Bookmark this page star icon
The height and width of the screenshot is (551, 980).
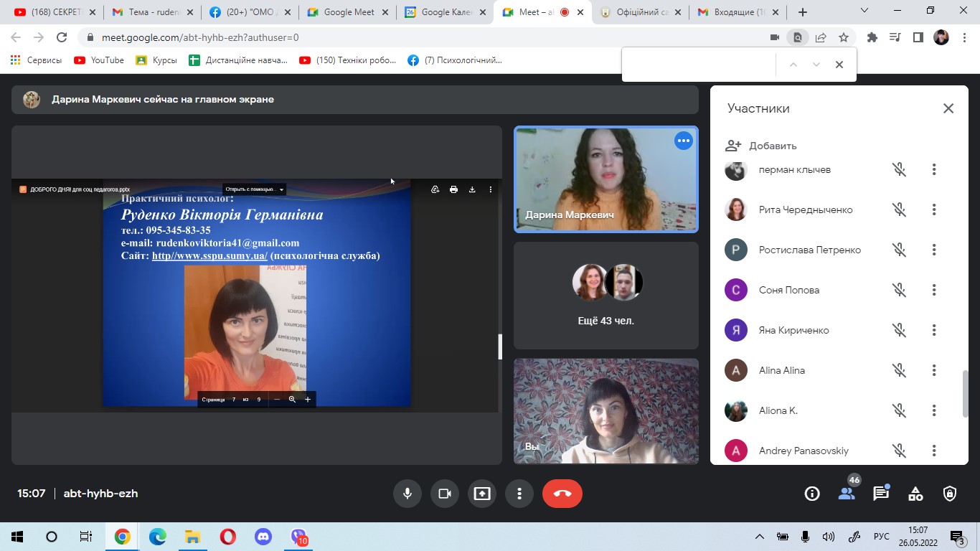[844, 37]
